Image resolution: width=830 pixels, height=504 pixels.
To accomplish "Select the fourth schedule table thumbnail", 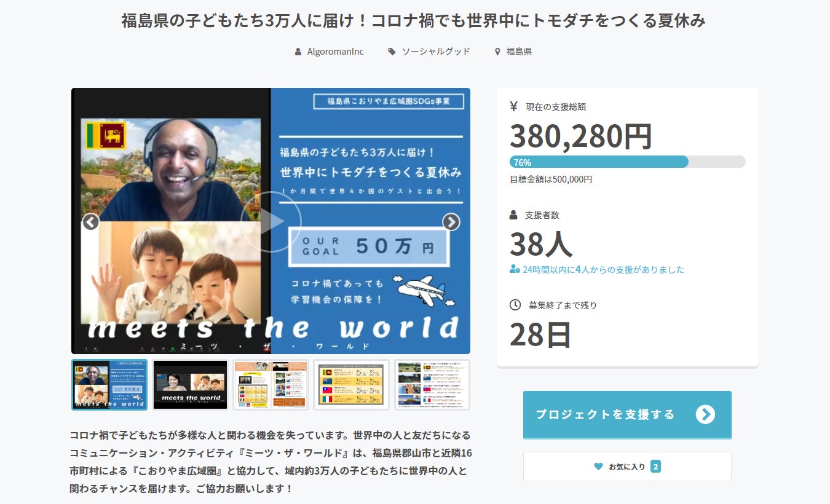I will (x=351, y=385).
